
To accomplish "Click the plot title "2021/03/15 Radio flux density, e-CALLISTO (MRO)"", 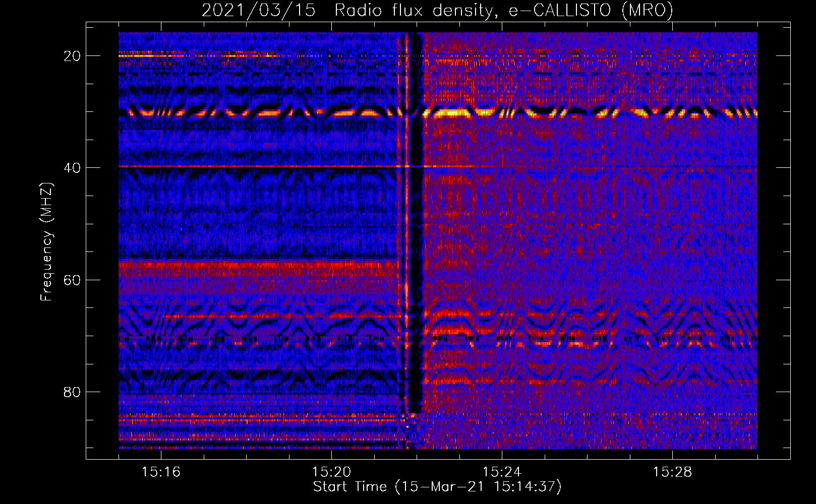I will tap(437, 10).
